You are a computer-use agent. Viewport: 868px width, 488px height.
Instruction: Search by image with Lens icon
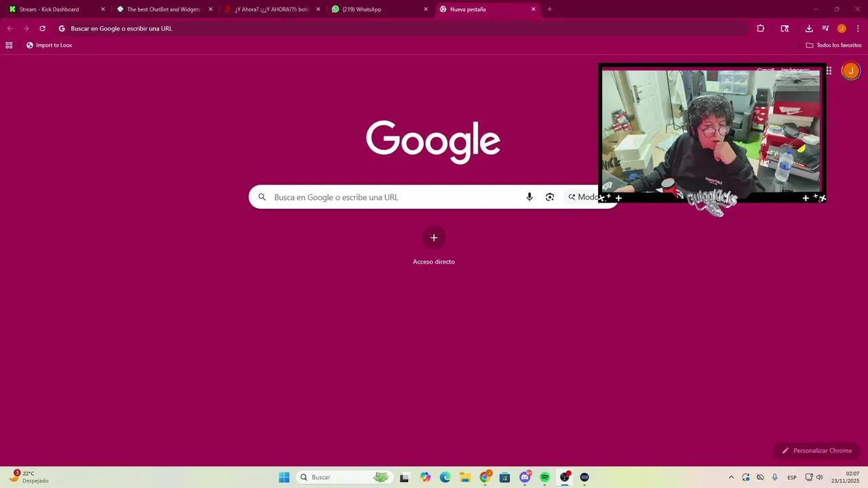click(x=550, y=197)
